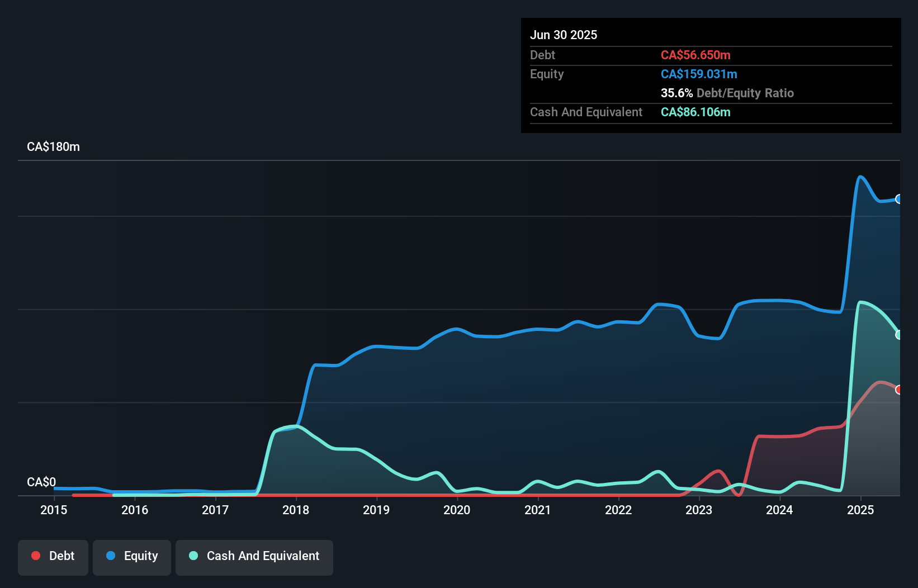Image resolution: width=918 pixels, height=588 pixels.
Task: Select the 2020 year label on the axis
Action: click(457, 510)
